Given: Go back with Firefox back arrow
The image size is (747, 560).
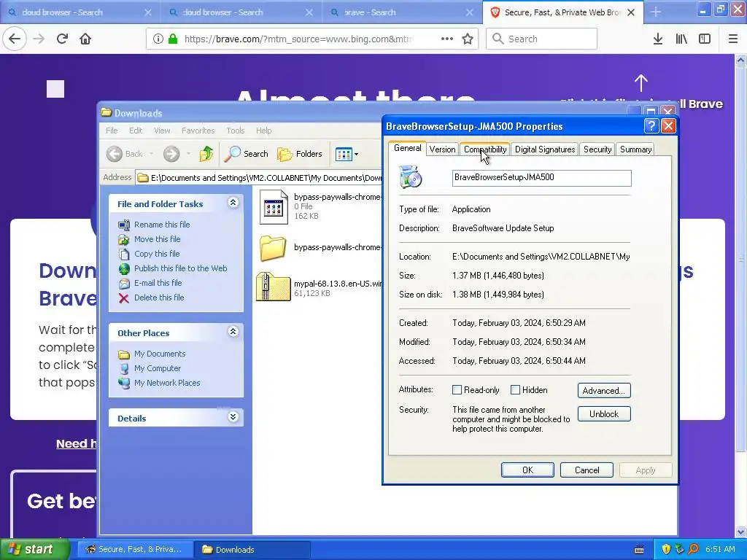Looking at the screenshot, I should pos(15,39).
